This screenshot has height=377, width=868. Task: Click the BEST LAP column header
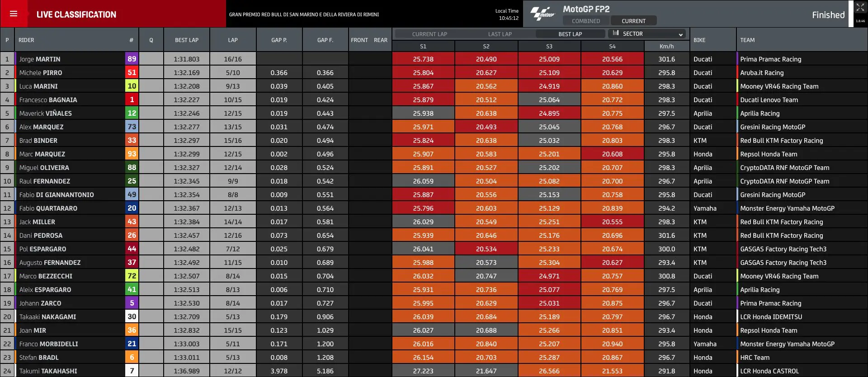tap(187, 40)
